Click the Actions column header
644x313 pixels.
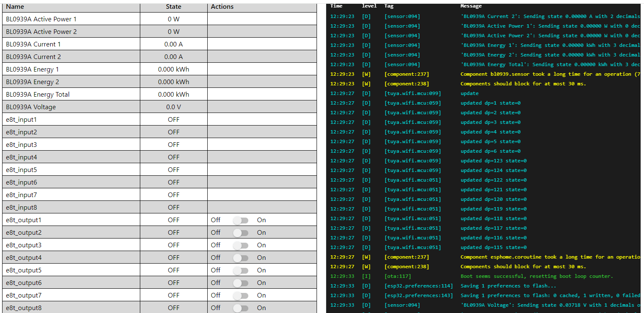coord(222,7)
